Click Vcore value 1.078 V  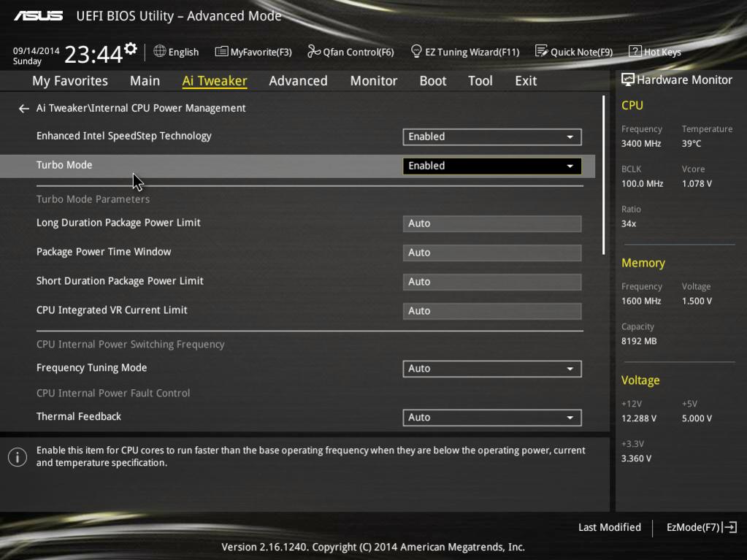pyautogui.click(x=697, y=183)
